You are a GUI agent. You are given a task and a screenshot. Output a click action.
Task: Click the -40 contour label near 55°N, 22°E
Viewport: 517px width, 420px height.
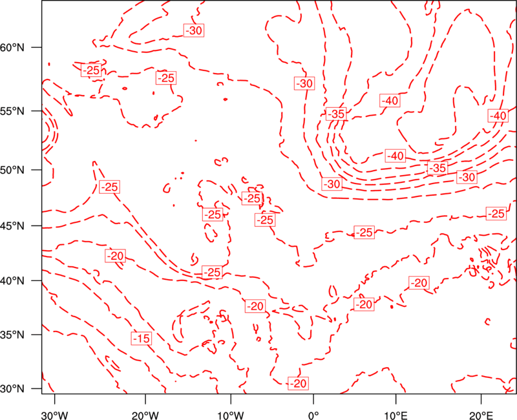click(x=498, y=116)
